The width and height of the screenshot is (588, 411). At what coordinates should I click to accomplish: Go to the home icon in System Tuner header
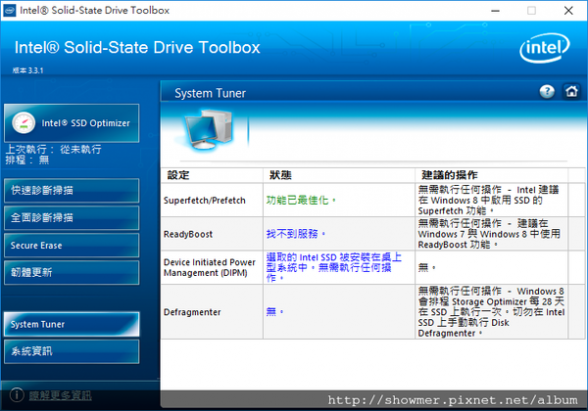click(571, 91)
